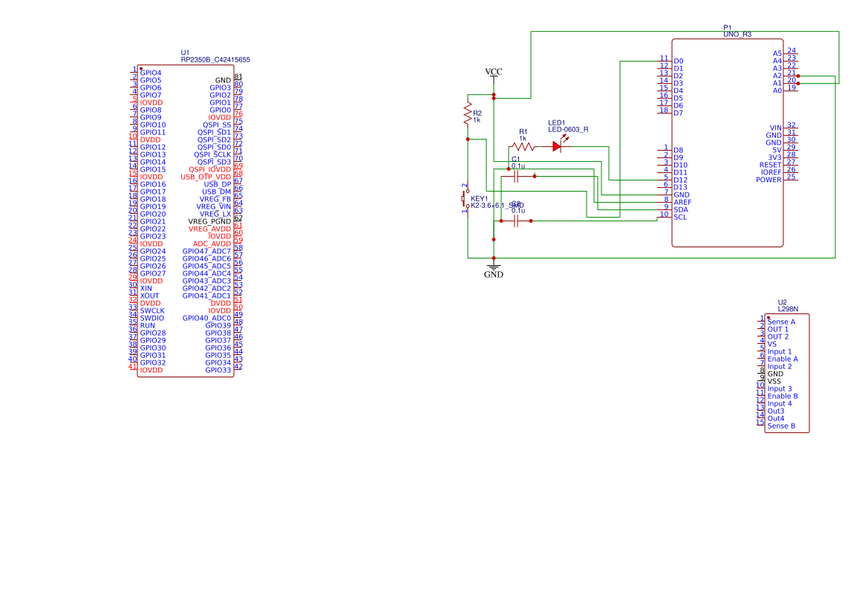Click the D13 pin label on UNO_R3
Screen dimensions: 868x615
tap(680, 187)
